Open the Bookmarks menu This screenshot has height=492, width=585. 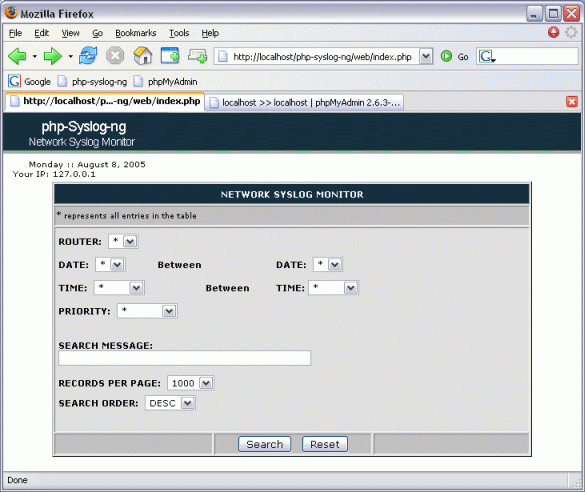136,33
